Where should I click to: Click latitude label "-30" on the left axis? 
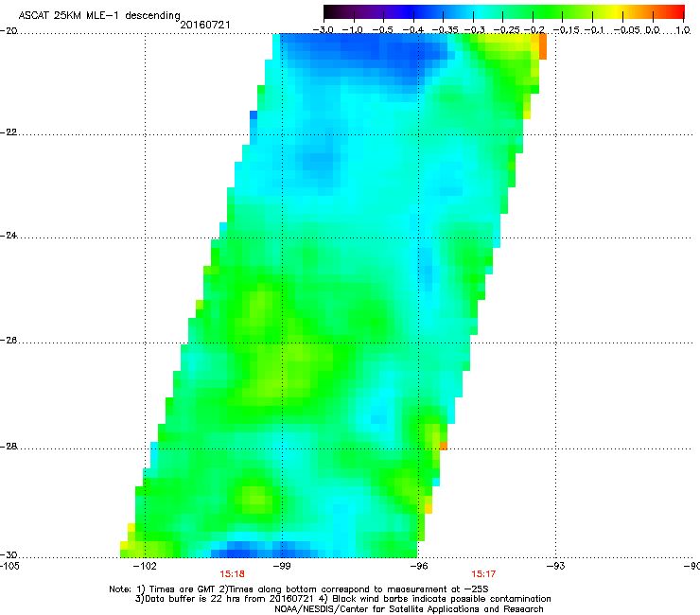pyautogui.click(x=9, y=554)
